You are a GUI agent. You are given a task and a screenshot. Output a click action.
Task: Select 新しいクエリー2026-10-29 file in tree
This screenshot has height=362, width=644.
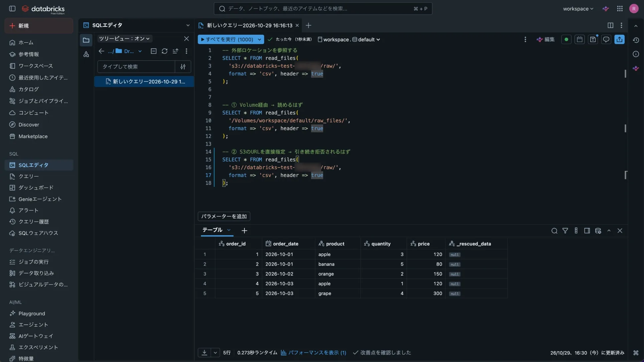pyautogui.click(x=144, y=81)
